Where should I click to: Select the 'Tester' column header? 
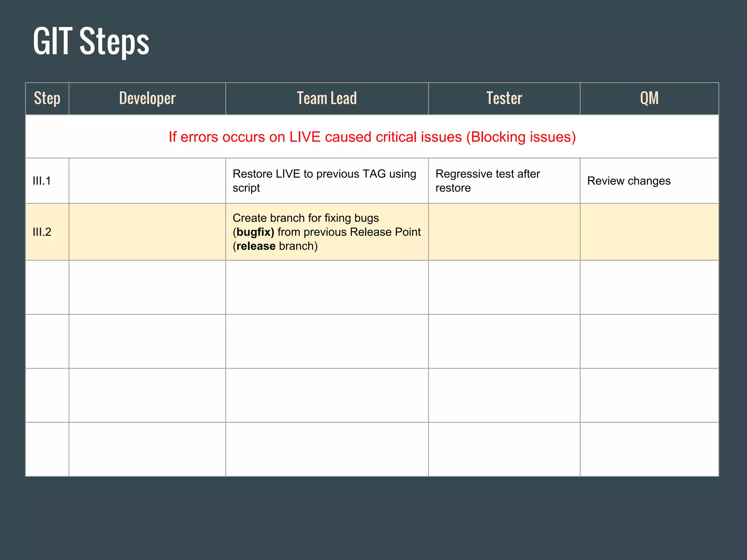[504, 98]
